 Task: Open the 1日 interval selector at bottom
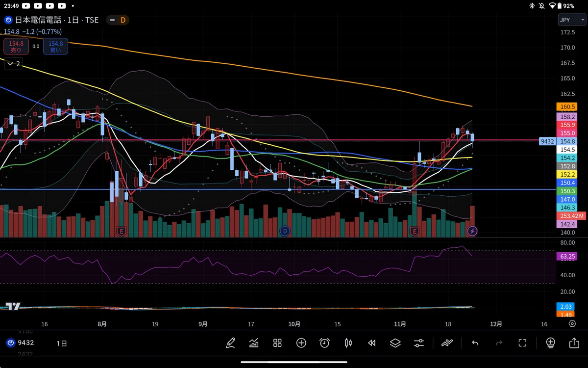[x=62, y=343]
